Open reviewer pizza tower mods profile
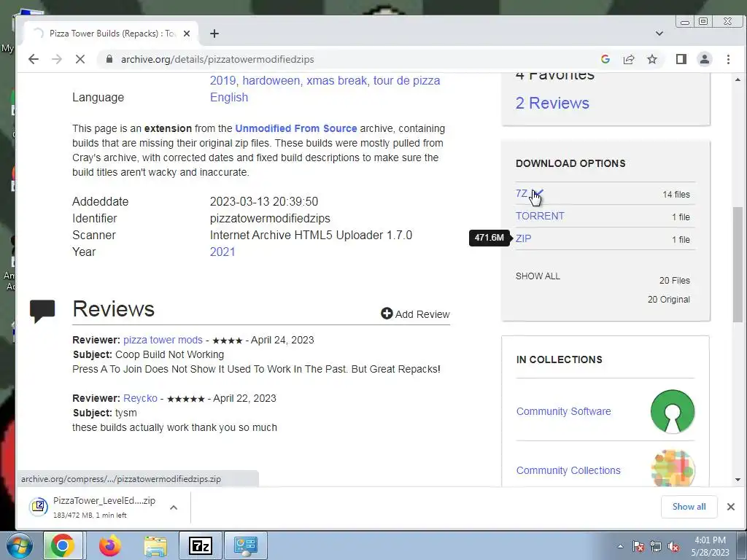The width and height of the screenshot is (747, 560). [x=163, y=340]
